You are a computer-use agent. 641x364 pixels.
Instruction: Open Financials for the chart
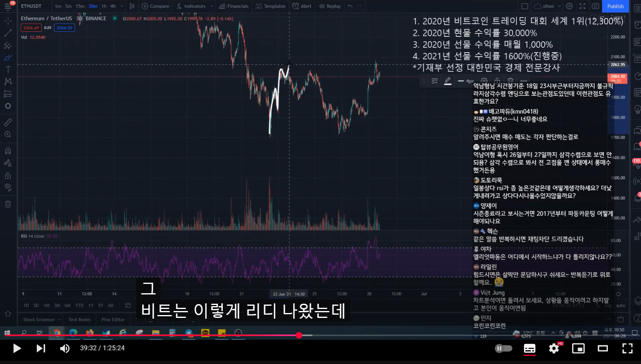click(234, 6)
